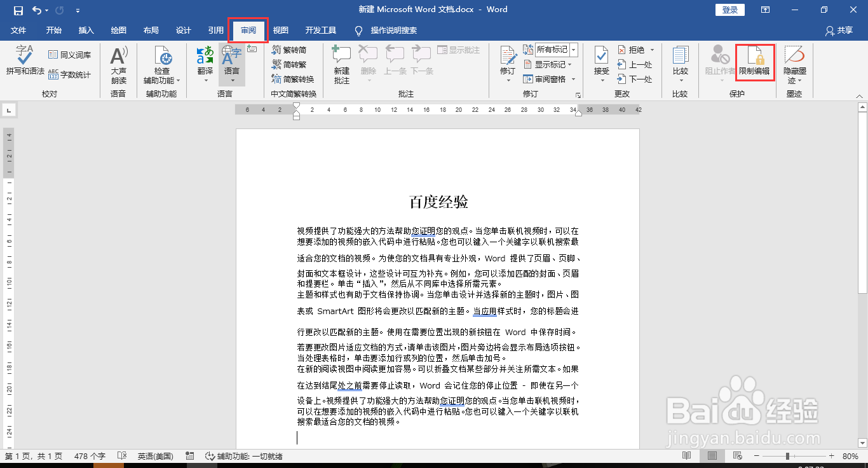Image resolution: width=868 pixels, height=468 pixels.
Task: Click the zoom in plus button
Action: (x=831, y=456)
